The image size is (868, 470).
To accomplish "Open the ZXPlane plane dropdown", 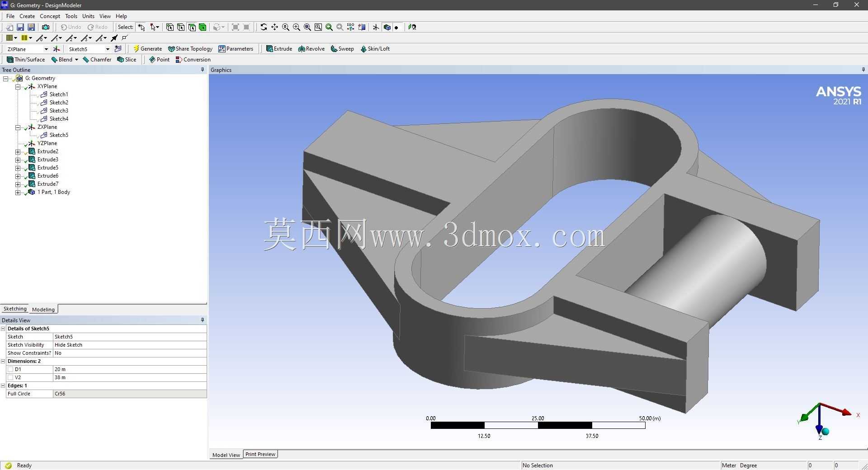I will 46,49.
